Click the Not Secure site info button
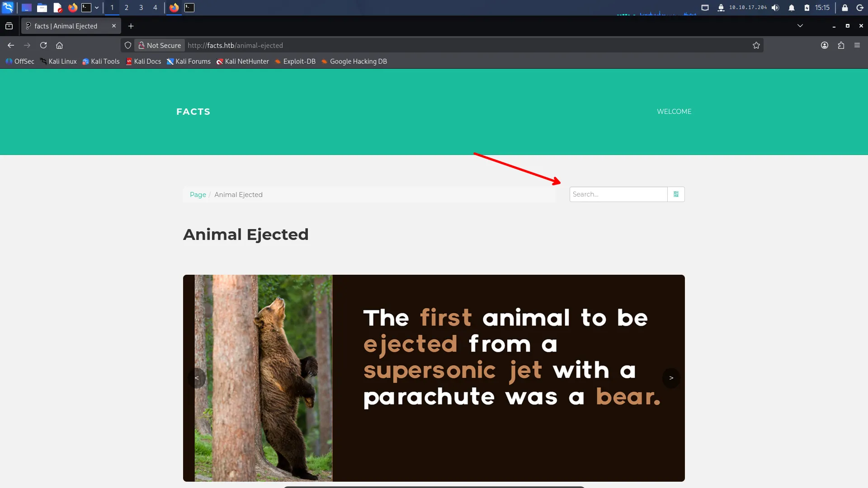The height and width of the screenshot is (488, 868). click(x=160, y=45)
